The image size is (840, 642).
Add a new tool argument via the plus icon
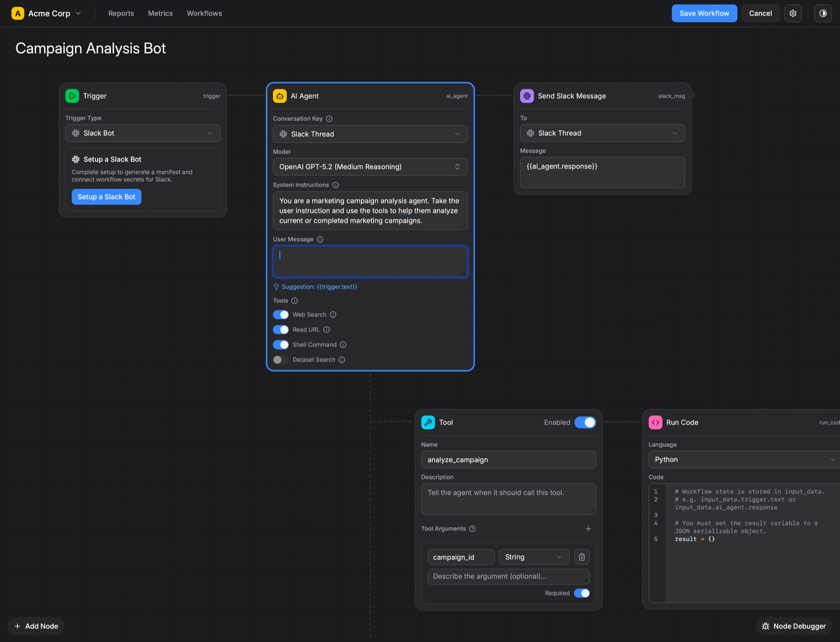[588, 529]
